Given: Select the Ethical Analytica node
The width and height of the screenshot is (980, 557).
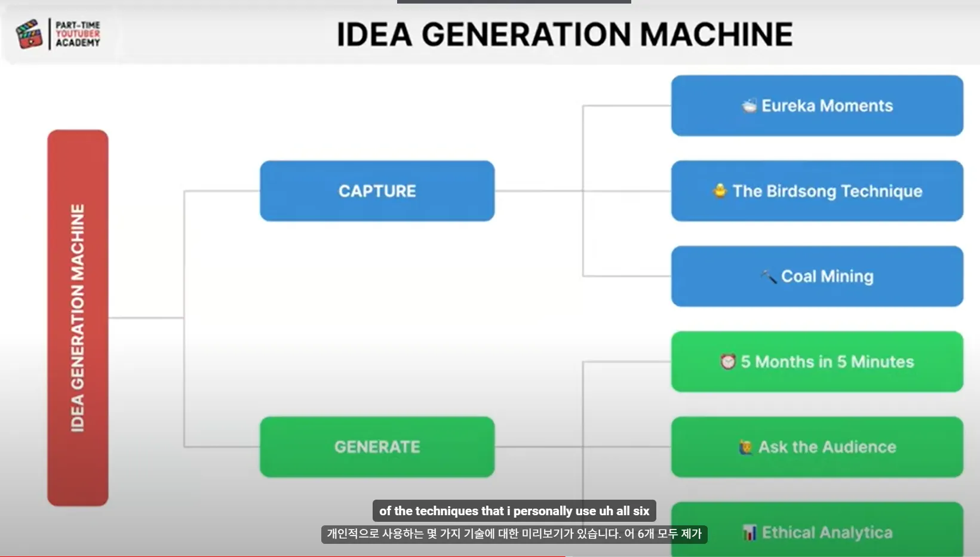Looking at the screenshot, I should point(817,530).
